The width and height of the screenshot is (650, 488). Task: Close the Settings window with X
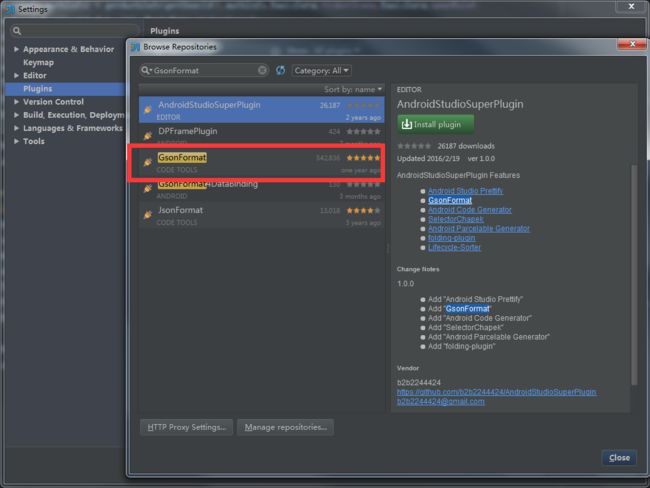[631, 6]
